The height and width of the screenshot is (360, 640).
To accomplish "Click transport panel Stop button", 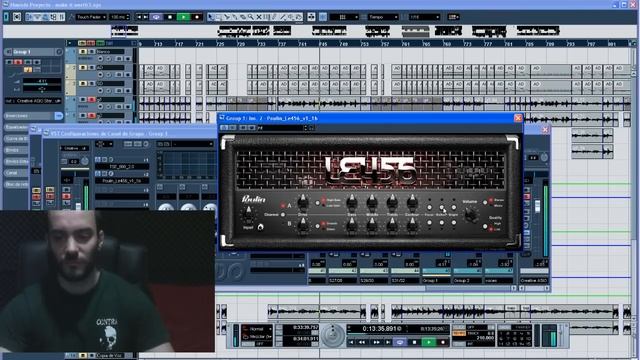I will point(414,342).
